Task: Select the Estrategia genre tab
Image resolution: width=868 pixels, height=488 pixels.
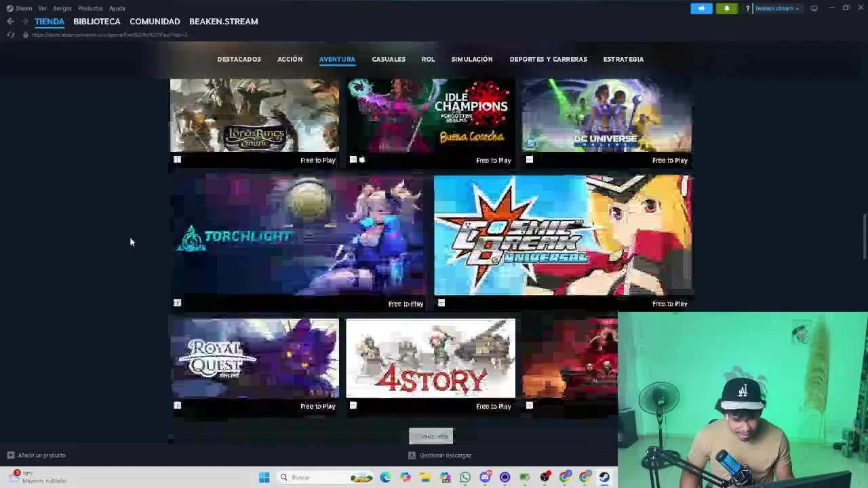Action: pos(623,59)
